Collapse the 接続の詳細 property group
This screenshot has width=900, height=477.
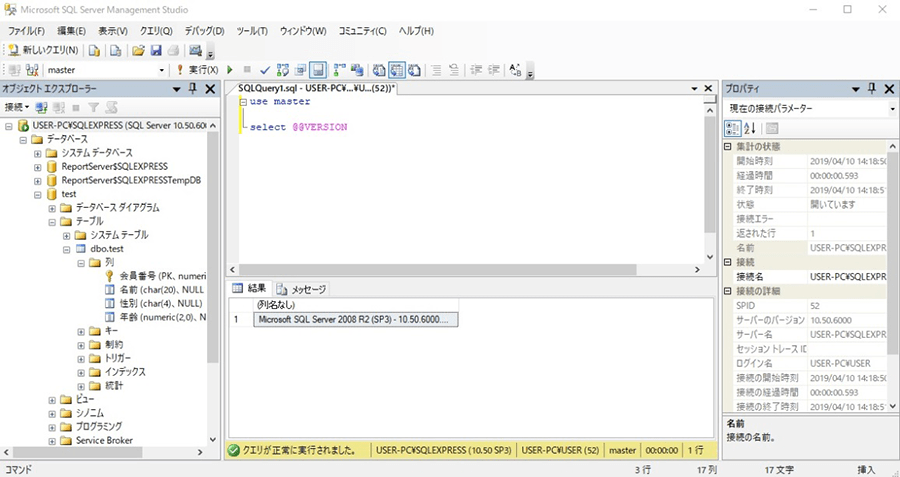(x=728, y=291)
